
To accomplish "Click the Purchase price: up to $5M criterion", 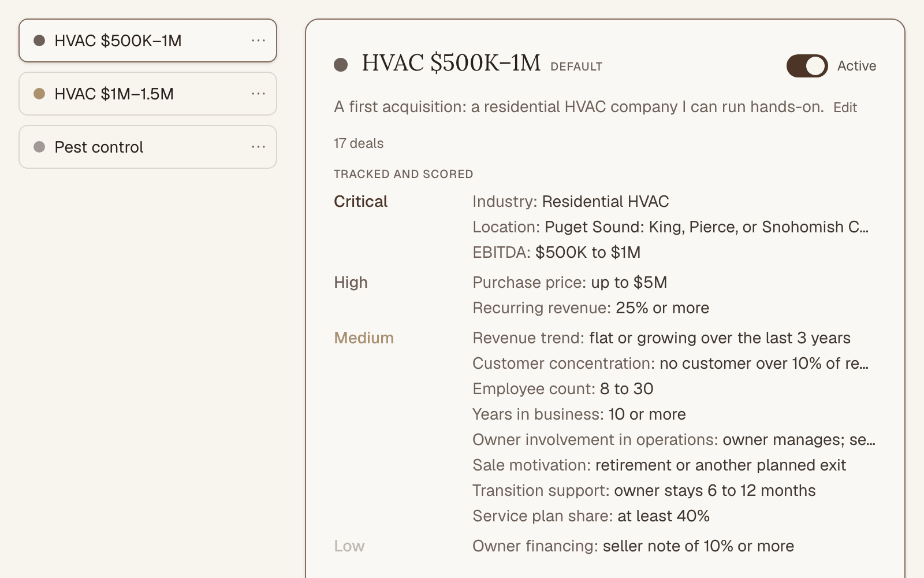I will click(570, 283).
